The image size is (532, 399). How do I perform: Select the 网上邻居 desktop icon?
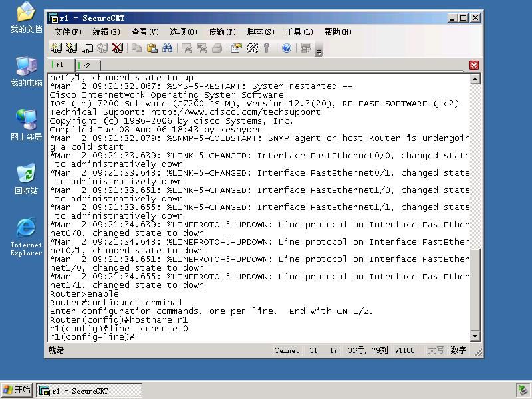(x=26, y=125)
